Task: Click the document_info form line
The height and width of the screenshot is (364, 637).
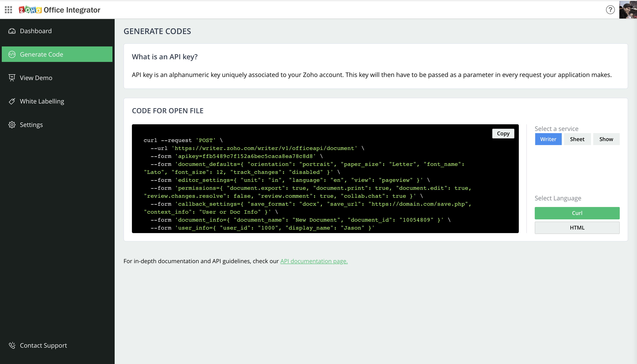Action: tap(301, 220)
